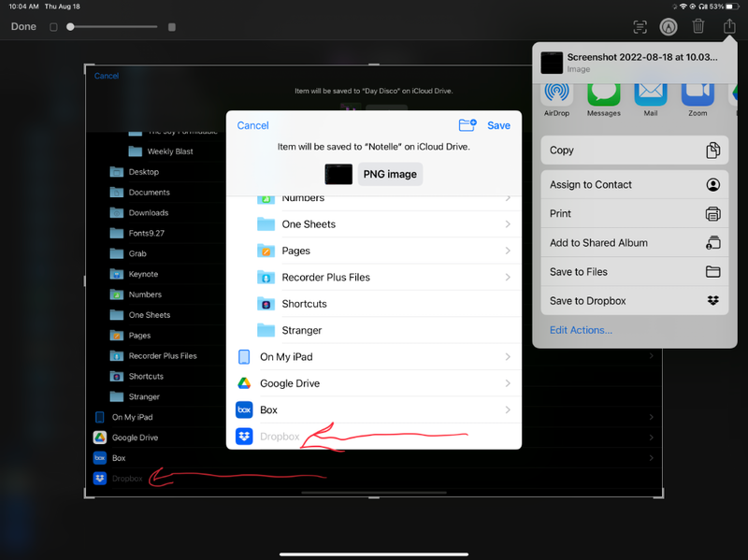Expand Google Drive location chevron
748x560 pixels.
(x=507, y=383)
